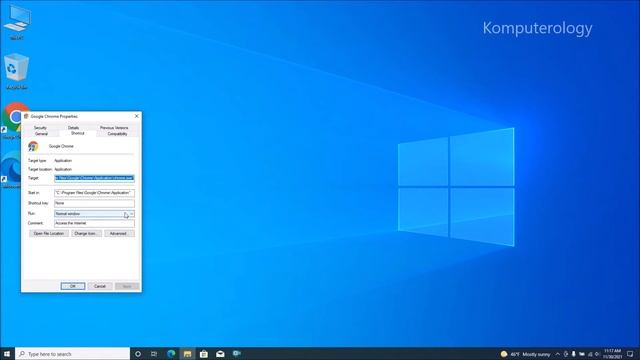
Task: Click the Mostly sunny weather text
Action: click(x=536, y=354)
